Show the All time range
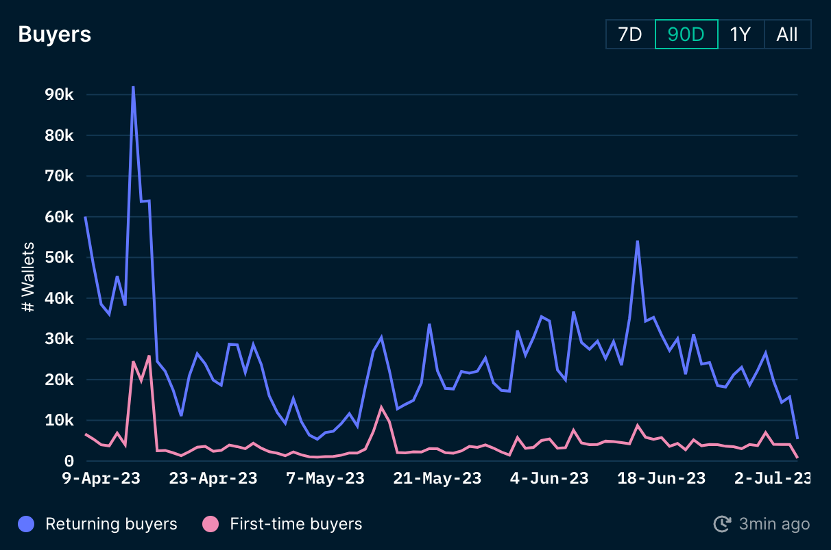This screenshot has height=550, width=832. point(787,34)
